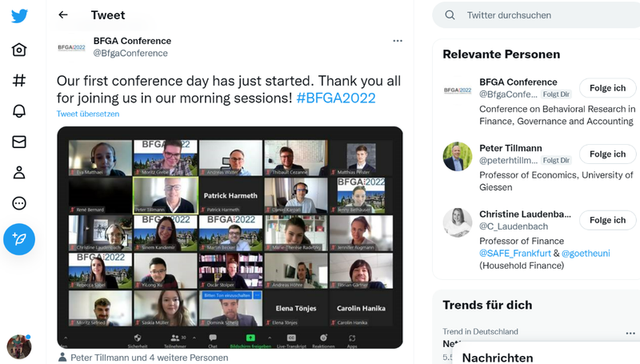The height and width of the screenshot is (364, 640).
Task: Open Explore with the hashtag icon
Action: pyautogui.click(x=19, y=80)
